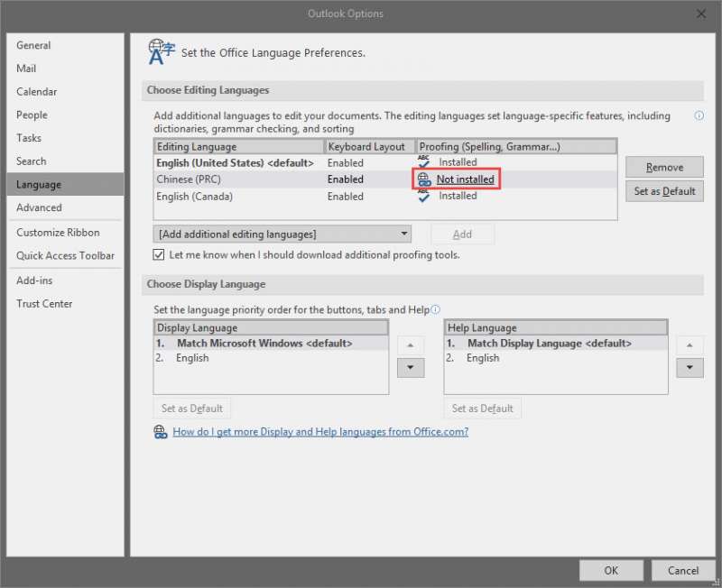
Task: Switch to the Mail options page
Action: click(65, 69)
